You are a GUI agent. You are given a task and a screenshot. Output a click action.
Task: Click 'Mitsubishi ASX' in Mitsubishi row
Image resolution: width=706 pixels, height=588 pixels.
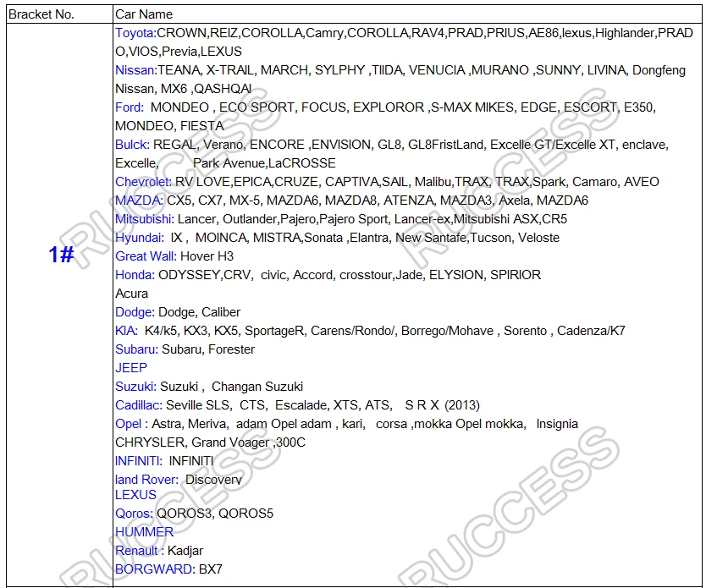(x=496, y=219)
